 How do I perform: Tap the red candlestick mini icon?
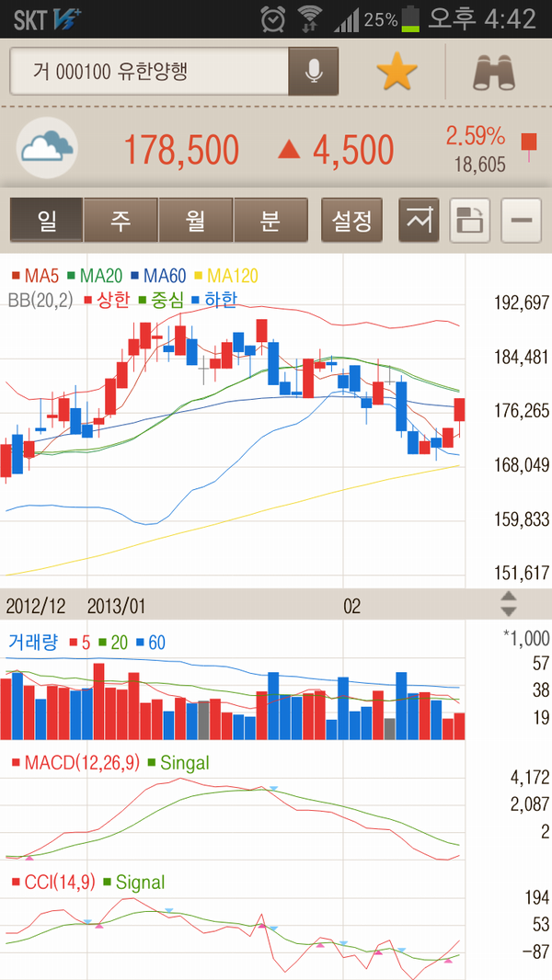pos(530,146)
